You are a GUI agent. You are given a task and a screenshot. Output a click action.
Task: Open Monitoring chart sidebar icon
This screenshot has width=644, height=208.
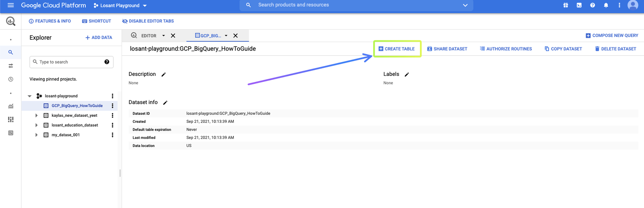point(10,106)
